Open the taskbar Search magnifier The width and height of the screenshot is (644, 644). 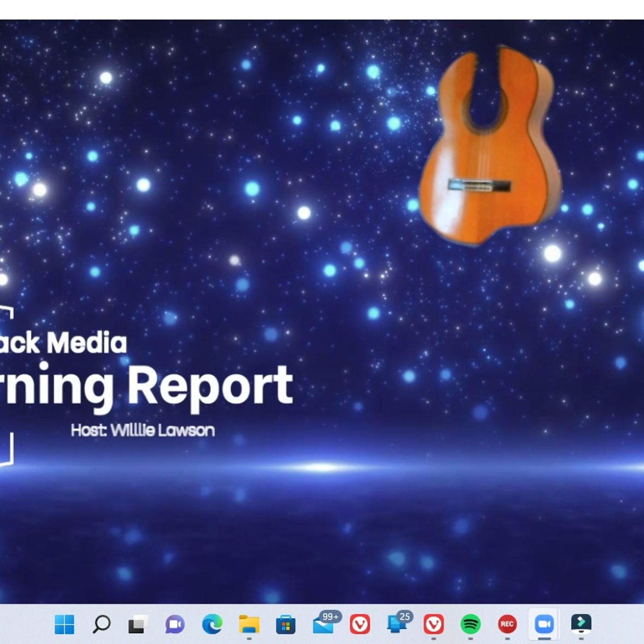pos(101,624)
